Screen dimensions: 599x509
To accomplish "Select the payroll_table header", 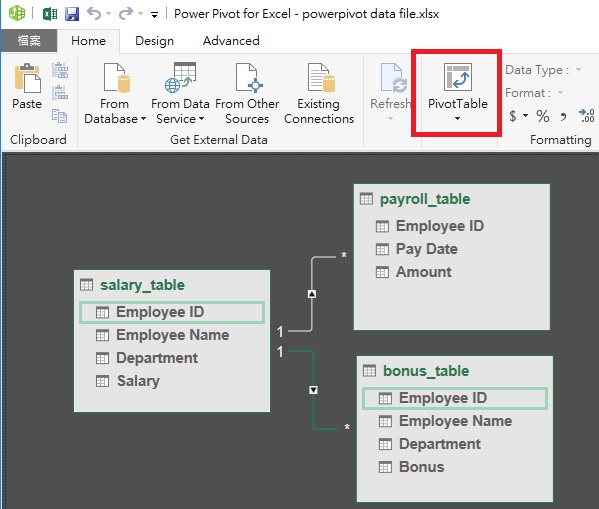I will point(425,199).
